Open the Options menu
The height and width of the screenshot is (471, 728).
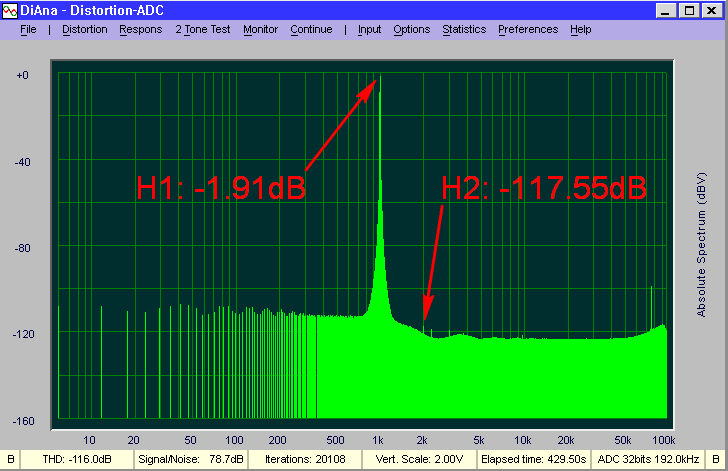(x=411, y=29)
